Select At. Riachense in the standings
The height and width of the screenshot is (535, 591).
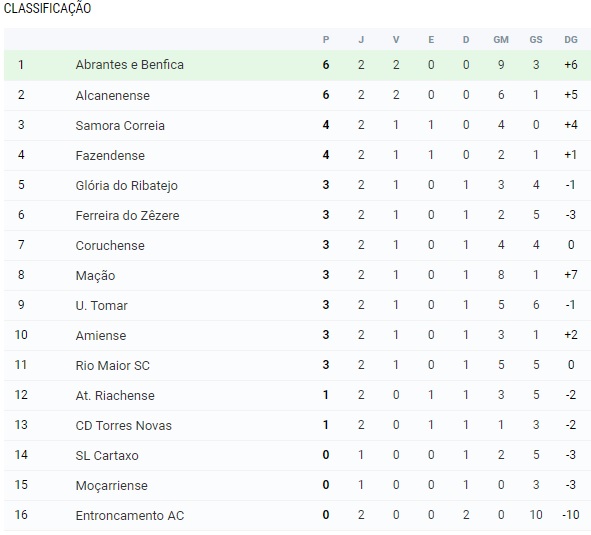115,396
